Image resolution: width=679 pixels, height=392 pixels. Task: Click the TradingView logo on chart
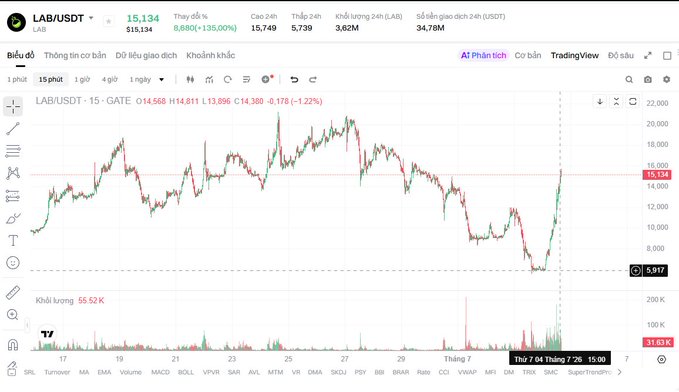tap(47, 334)
